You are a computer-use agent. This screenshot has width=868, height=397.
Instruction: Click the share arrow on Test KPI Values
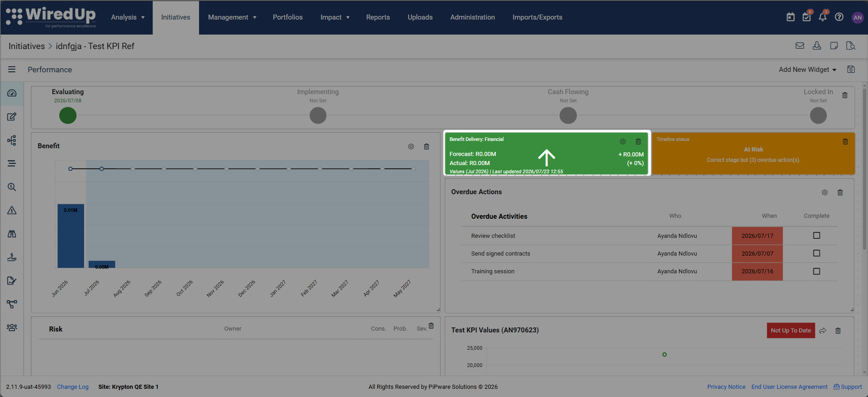point(823,331)
